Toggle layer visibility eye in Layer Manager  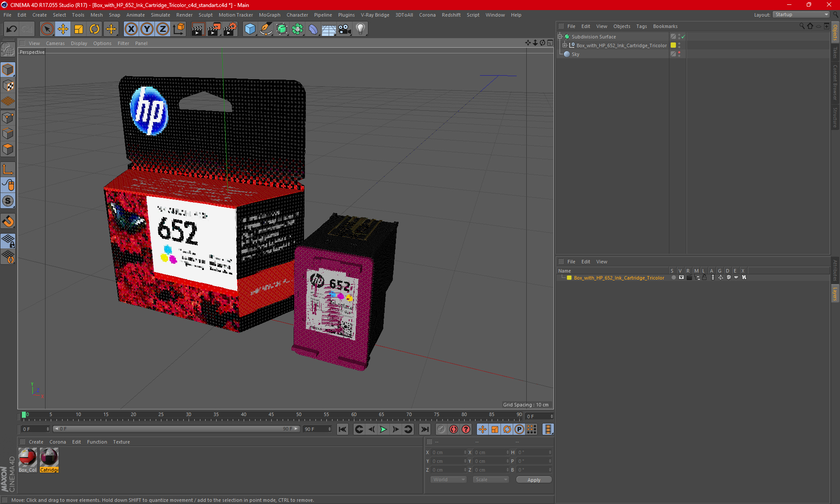coord(681,277)
